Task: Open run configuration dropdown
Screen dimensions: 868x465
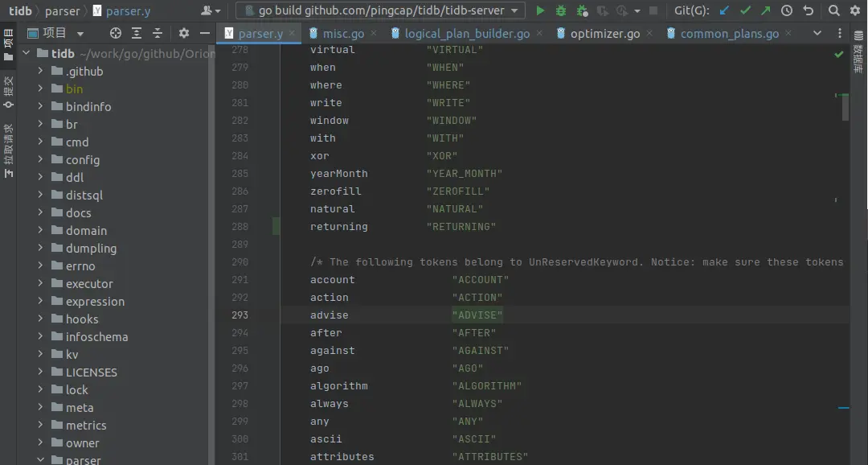Action: pyautogui.click(x=380, y=10)
